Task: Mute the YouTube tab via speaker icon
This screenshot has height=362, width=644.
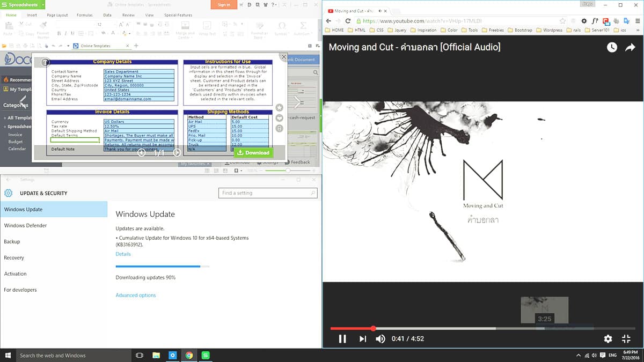Action: (380, 11)
